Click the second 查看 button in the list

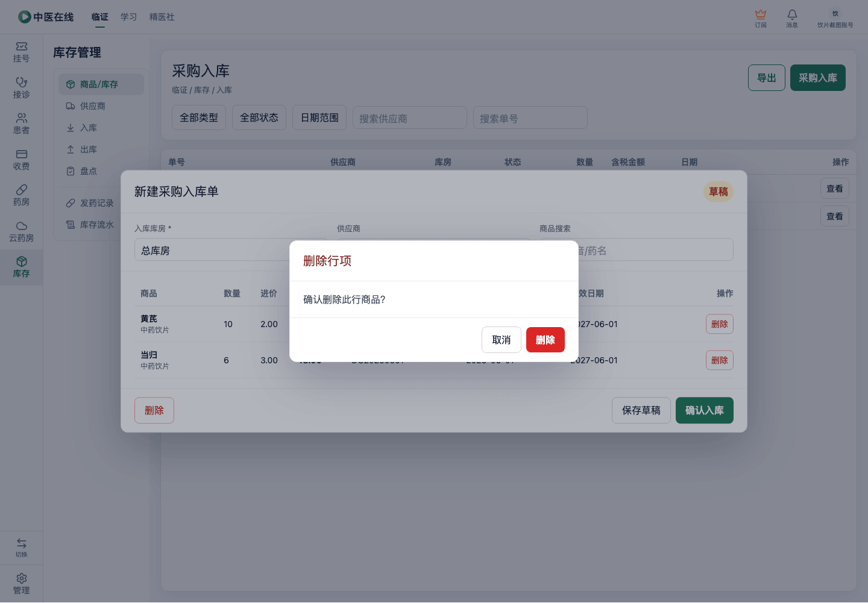point(835,216)
